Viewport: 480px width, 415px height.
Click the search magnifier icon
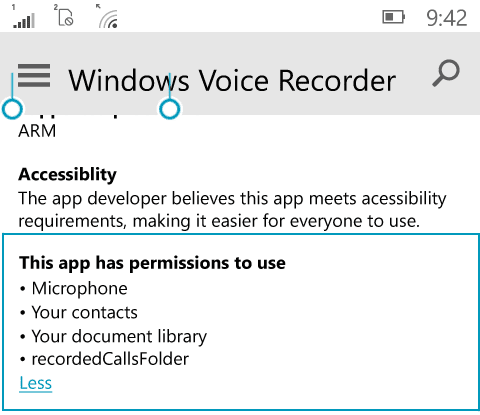(446, 73)
